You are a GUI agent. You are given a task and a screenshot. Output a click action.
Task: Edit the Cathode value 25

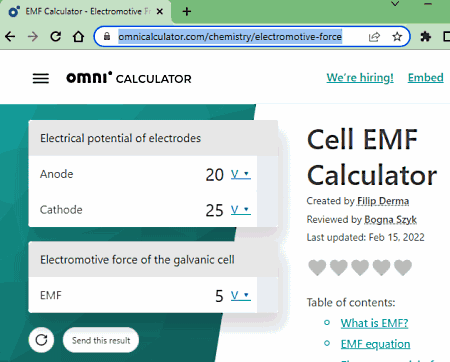pos(214,210)
